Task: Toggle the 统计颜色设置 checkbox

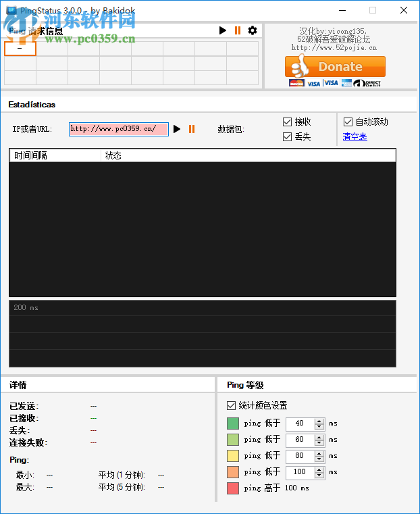Action: [x=232, y=405]
